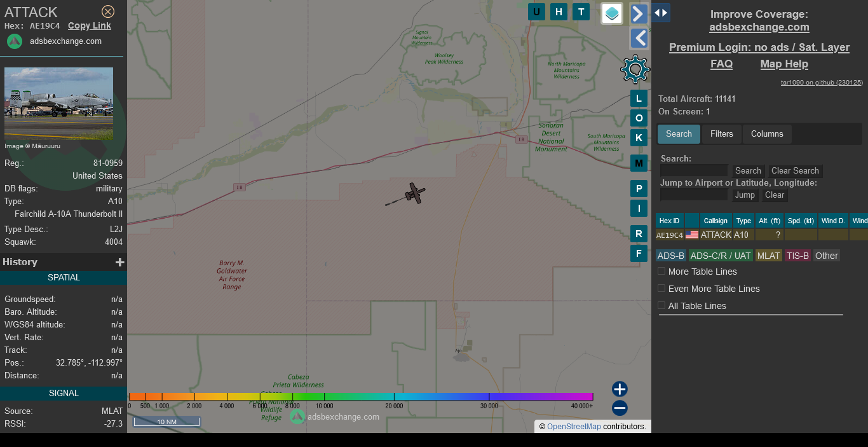Open the A-10 aircraft photo thumbnail
The height and width of the screenshot is (447, 868).
click(58, 104)
